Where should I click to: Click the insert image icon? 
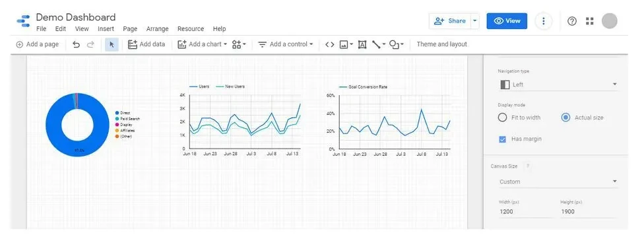(346, 44)
